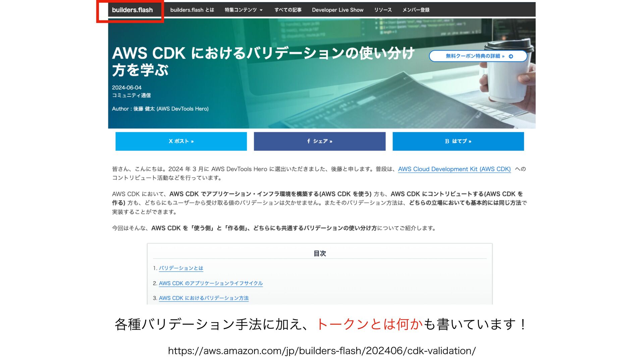The height and width of the screenshot is (362, 644).
Task: Go to メンバー登録 page
Action: coord(416,10)
